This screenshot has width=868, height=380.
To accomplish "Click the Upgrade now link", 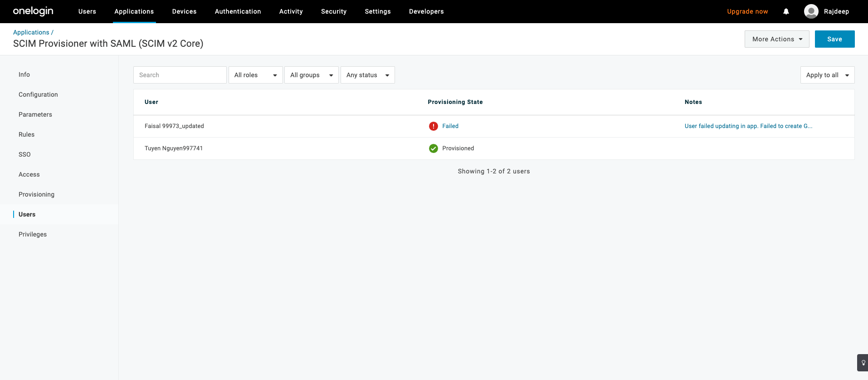I will coord(747,11).
